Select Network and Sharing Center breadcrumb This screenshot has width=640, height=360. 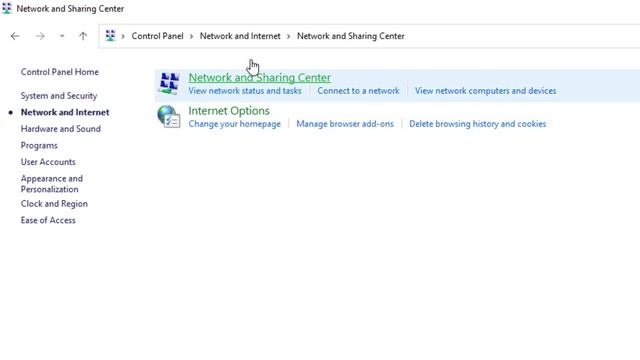[351, 36]
